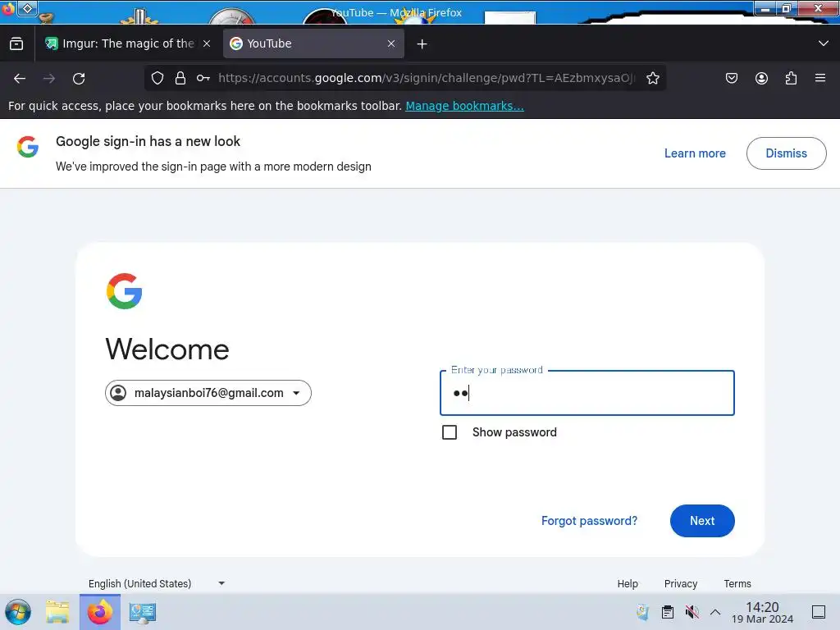The image size is (840, 630).
Task: Launch the file manager from taskbar
Action: (x=57, y=612)
